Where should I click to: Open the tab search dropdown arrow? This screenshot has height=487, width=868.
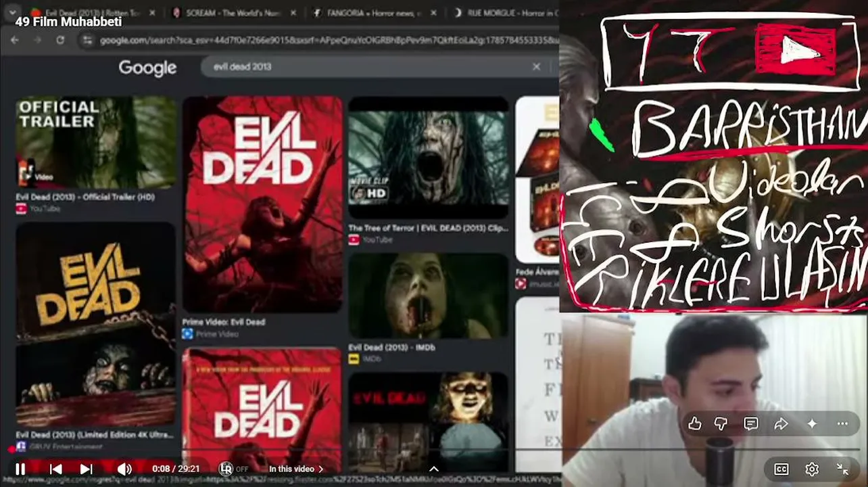tap(12, 13)
